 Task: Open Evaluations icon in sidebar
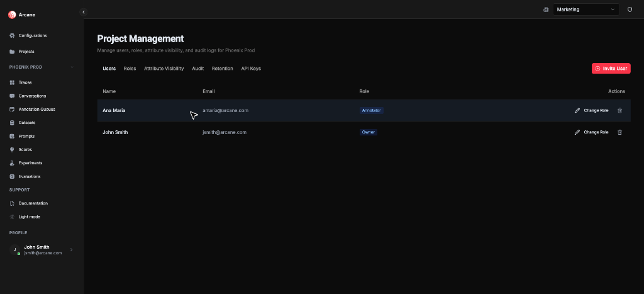[12, 176]
